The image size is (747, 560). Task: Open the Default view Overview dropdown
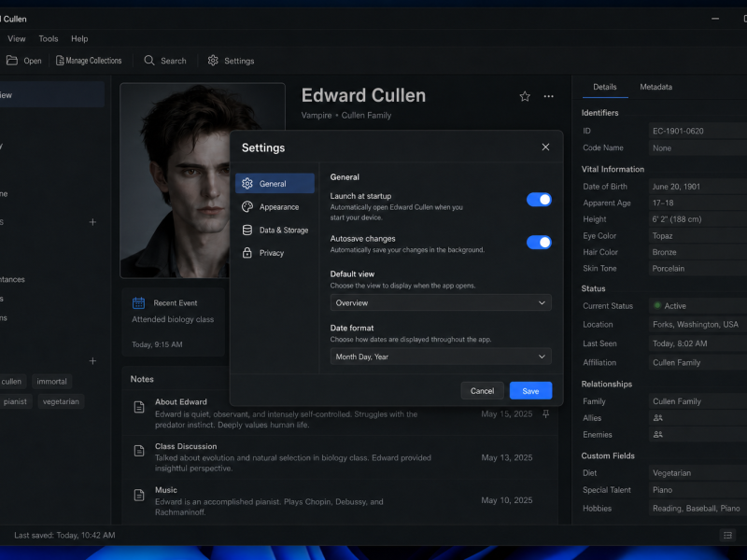441,302
